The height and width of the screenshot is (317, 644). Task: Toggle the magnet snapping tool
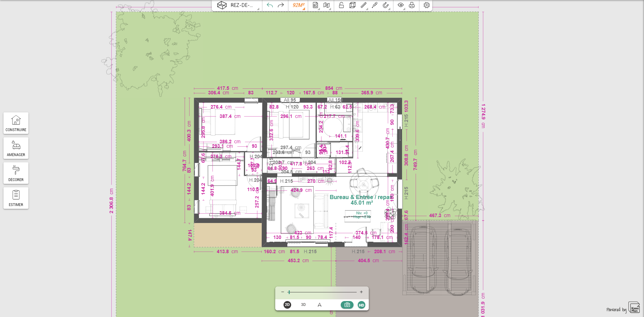point(386,5)
